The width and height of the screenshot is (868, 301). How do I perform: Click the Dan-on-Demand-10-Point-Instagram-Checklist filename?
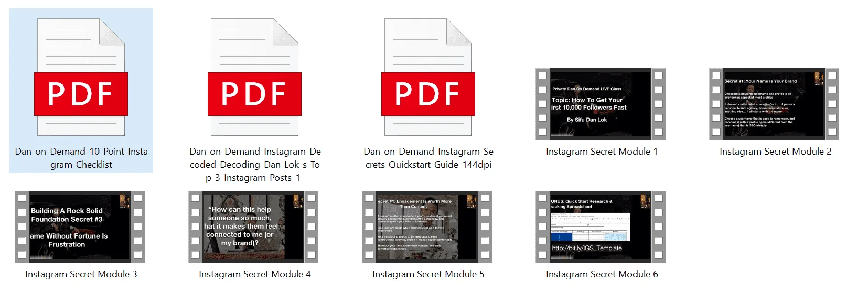tap(81, 158)
